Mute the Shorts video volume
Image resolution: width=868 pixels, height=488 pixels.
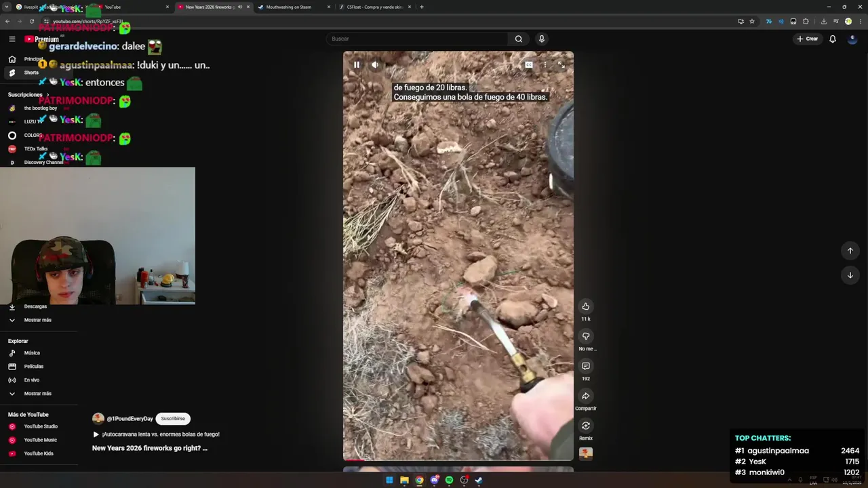[375, 65]
